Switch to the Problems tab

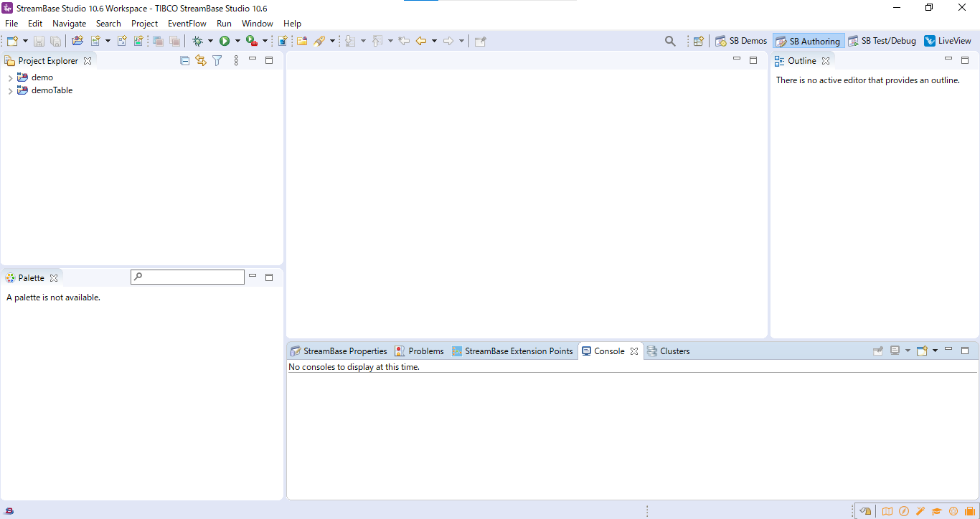pos(420,351)
